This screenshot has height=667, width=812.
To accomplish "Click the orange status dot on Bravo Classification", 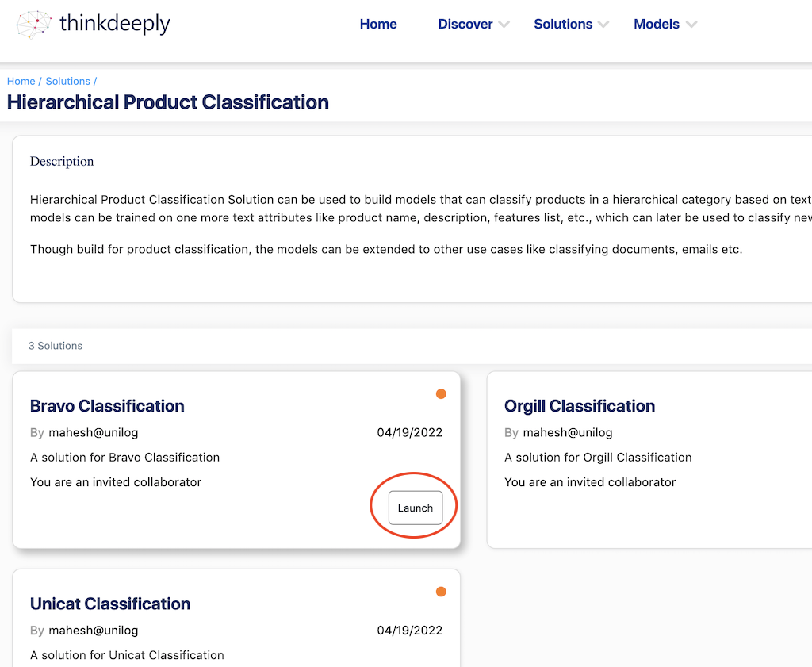I will pyautogui.click(x=441, y=394).
